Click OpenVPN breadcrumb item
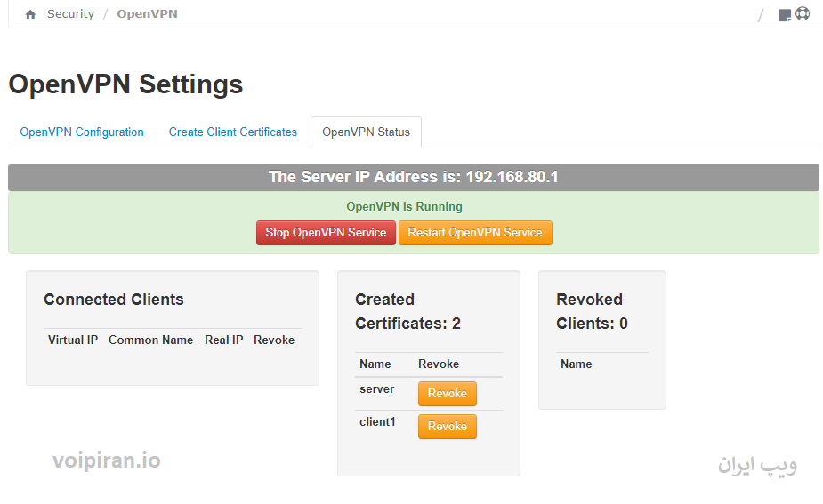Viewport: 823px width, 504px height. click(147, 13)
